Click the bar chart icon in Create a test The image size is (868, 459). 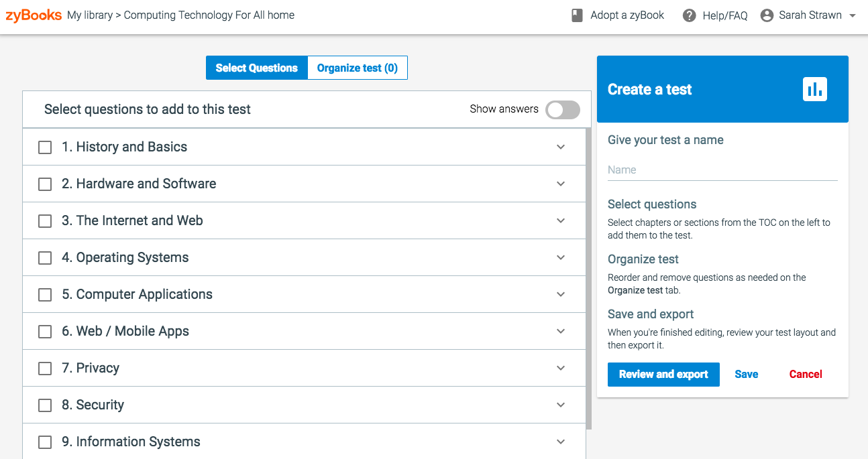point(814,89)
